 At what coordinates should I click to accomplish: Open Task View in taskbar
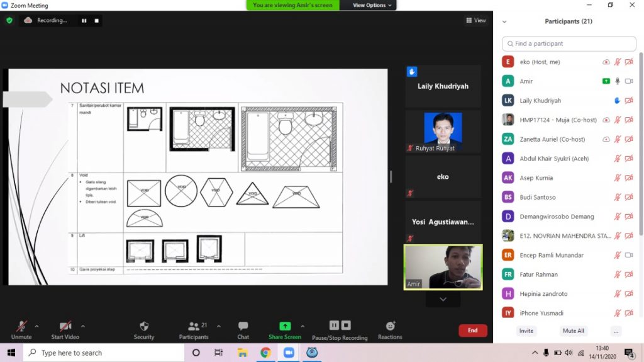pos(218,353)
